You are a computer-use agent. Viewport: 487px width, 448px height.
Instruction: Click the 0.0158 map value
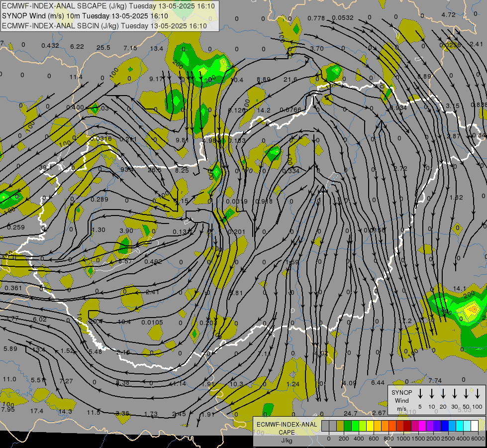(374, 230)
